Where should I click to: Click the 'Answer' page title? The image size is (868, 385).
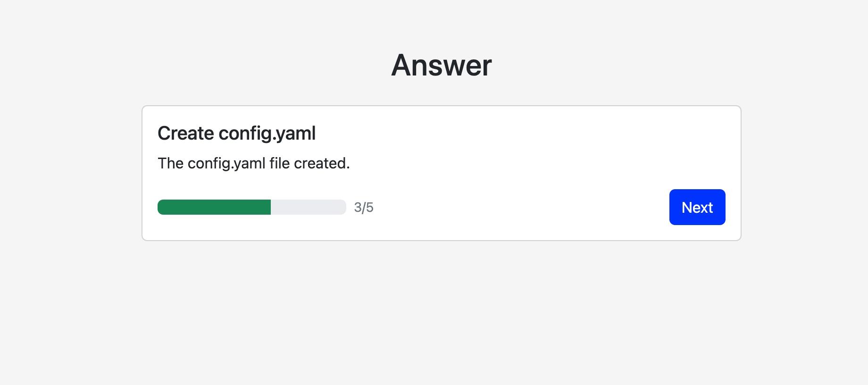441,65
